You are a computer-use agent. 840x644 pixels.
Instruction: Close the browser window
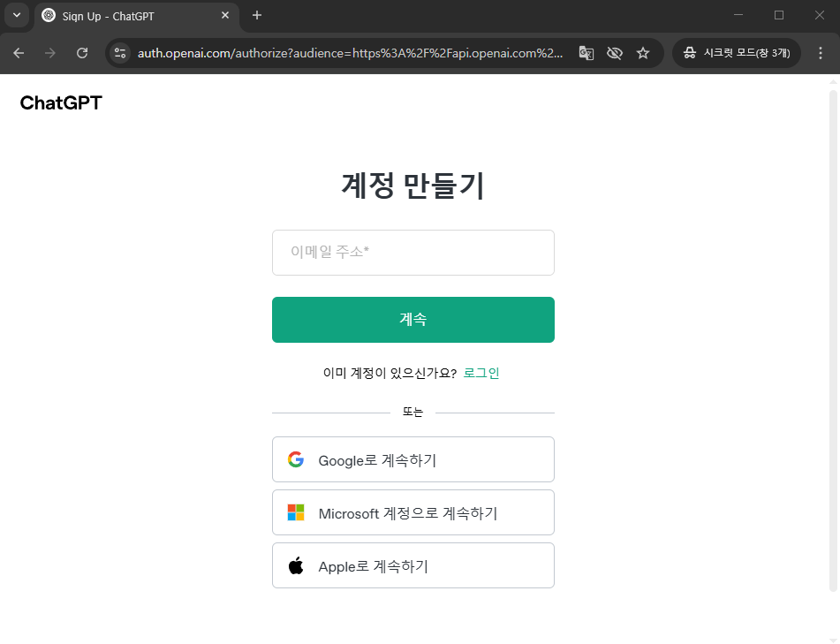pos(819,15)
